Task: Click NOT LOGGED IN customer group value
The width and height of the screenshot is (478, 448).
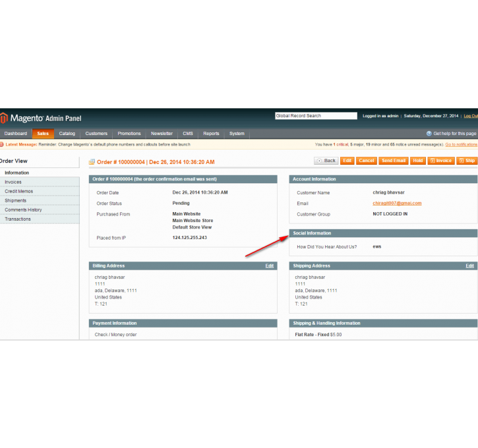Action: (390, 214)
